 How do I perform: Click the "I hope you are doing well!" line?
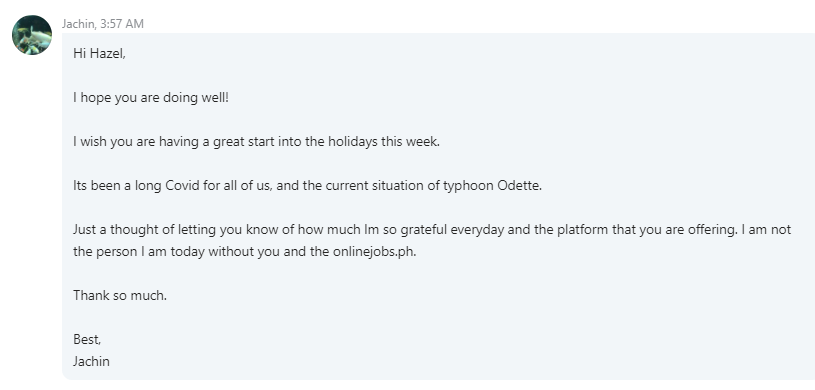pyautogui.click(x=151, y=97)
